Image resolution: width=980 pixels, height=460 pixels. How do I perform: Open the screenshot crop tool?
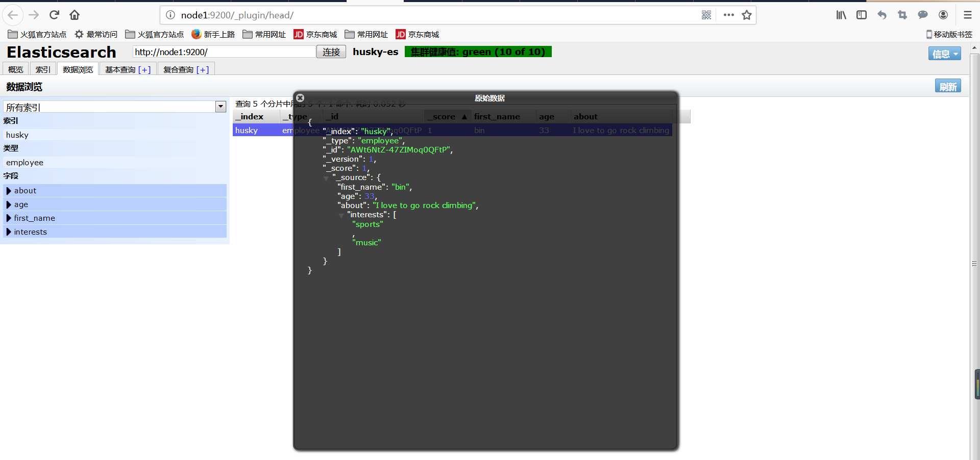(x=902, y=15)
